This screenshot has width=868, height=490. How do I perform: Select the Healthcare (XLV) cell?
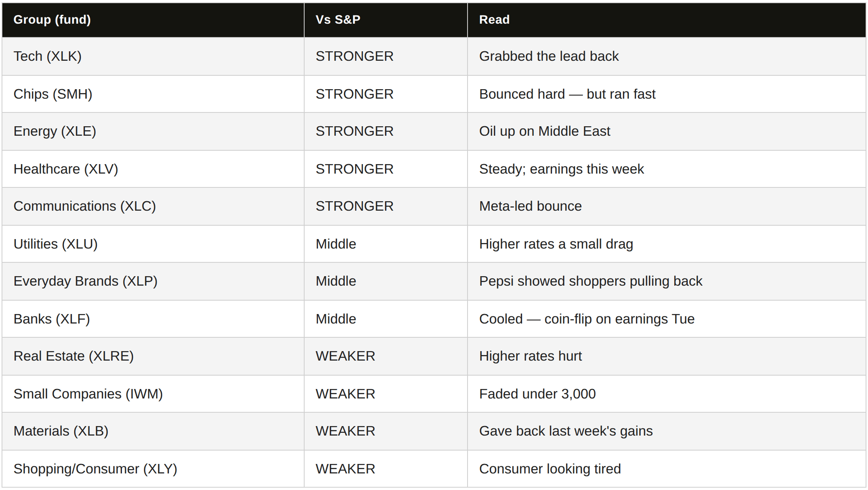[153, 169]
